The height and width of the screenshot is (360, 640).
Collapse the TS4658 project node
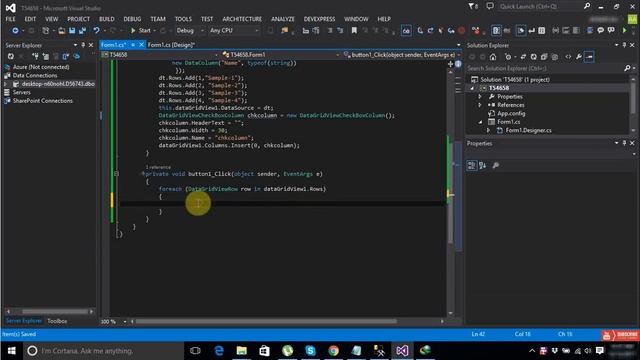473,88
